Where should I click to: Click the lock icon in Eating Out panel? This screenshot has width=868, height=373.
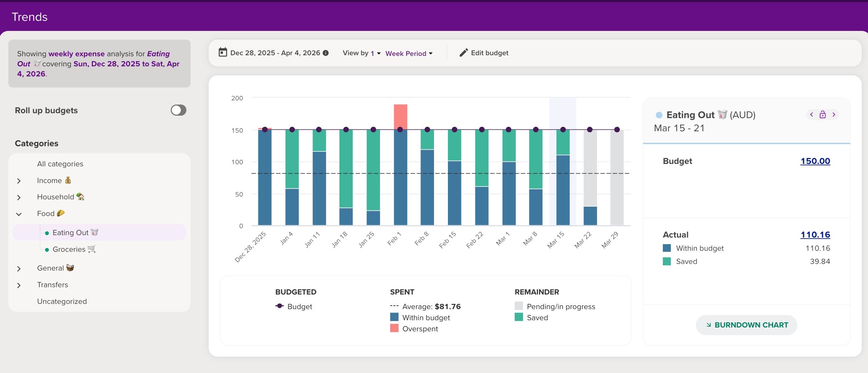pyautogui.click(x=822, y=115)
